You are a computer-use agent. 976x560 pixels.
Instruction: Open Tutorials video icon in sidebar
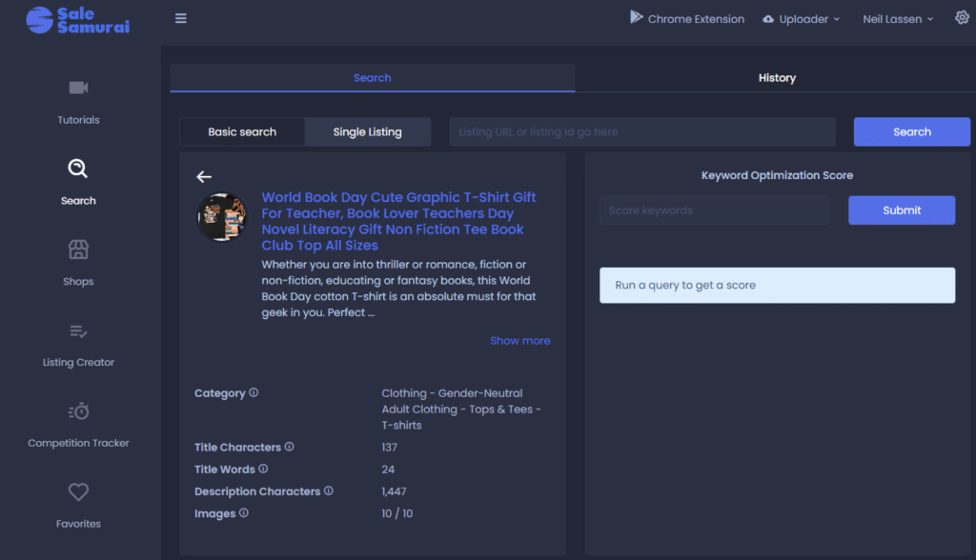(x=78, y=88)
